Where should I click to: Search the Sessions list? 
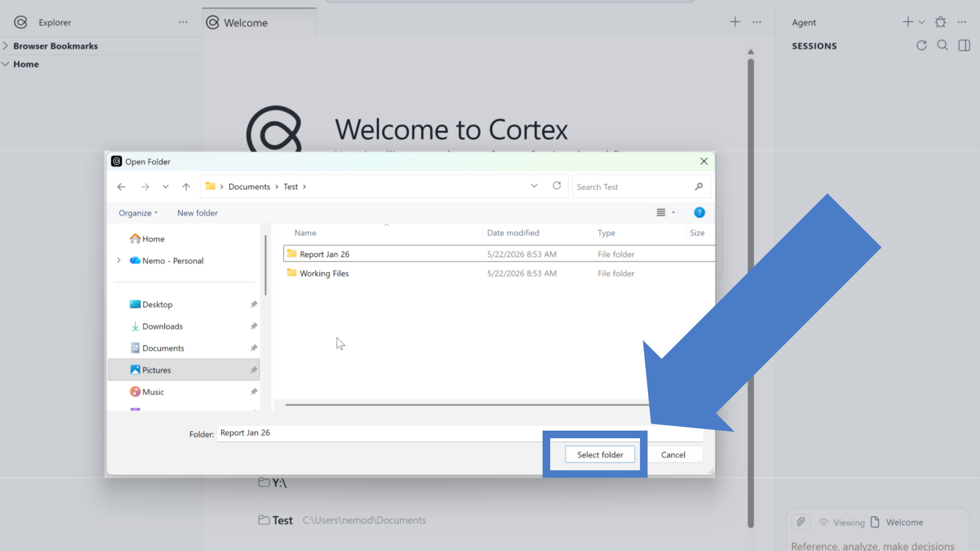(x=943, y=45)
